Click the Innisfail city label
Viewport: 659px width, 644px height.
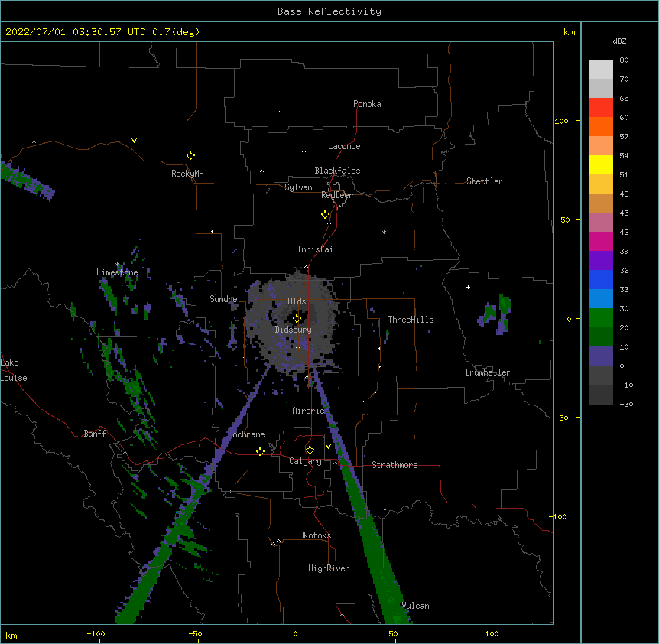[x=317, y=249]
